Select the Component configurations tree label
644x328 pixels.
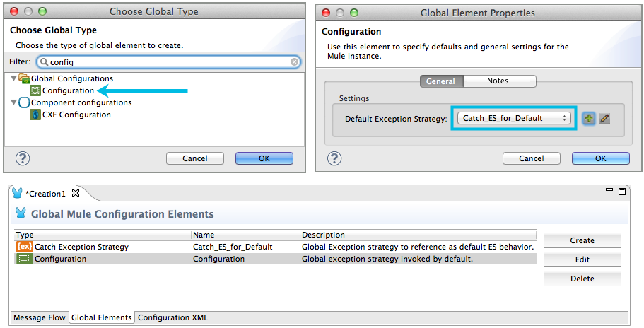tap(81, 102)
